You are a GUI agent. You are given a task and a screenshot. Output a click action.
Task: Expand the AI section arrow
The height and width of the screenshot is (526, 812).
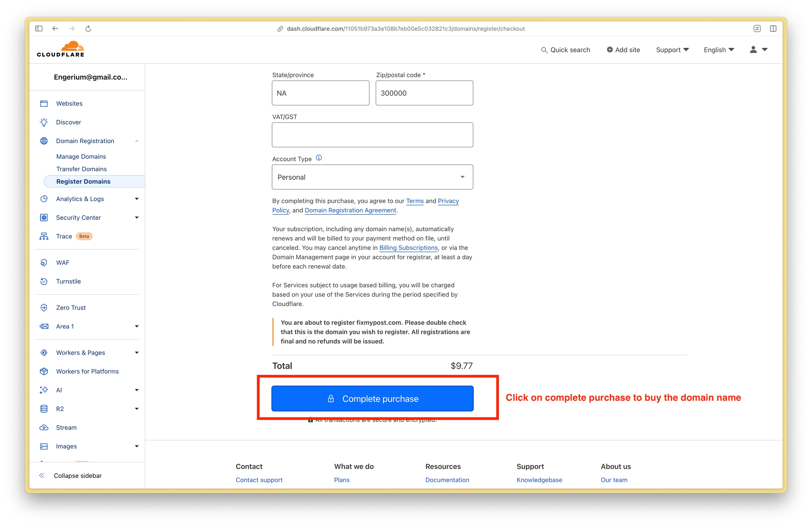coord(137,390)
